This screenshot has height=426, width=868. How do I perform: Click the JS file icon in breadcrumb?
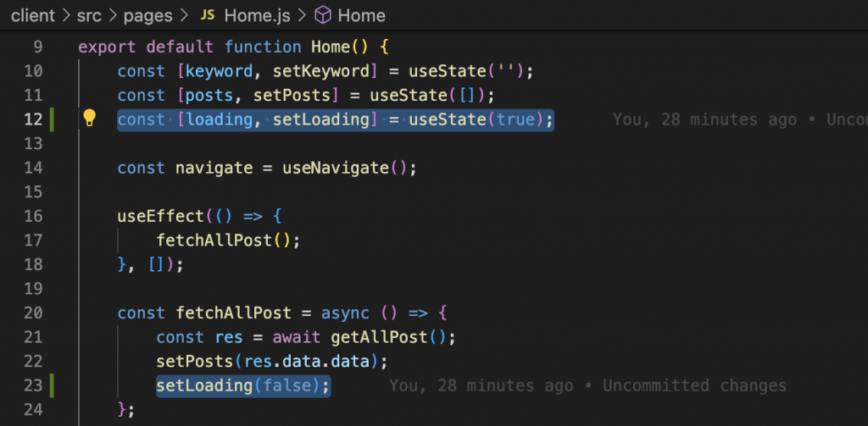coord(208,15)
